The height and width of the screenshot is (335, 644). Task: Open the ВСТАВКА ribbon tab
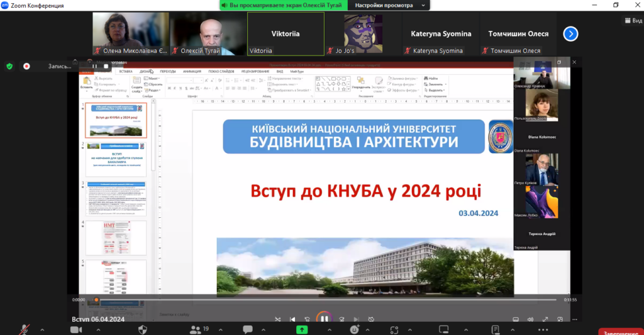click(126, 72)
